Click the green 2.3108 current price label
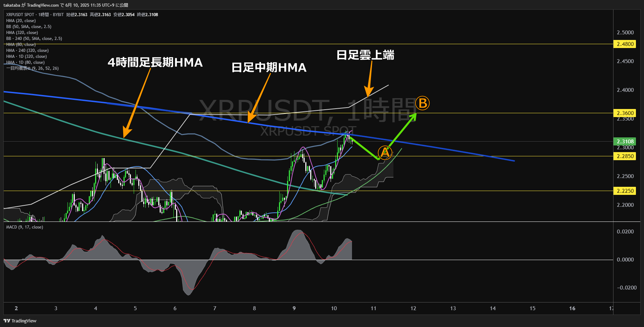The height and width of the screenshot is (327, 644). 625,142
